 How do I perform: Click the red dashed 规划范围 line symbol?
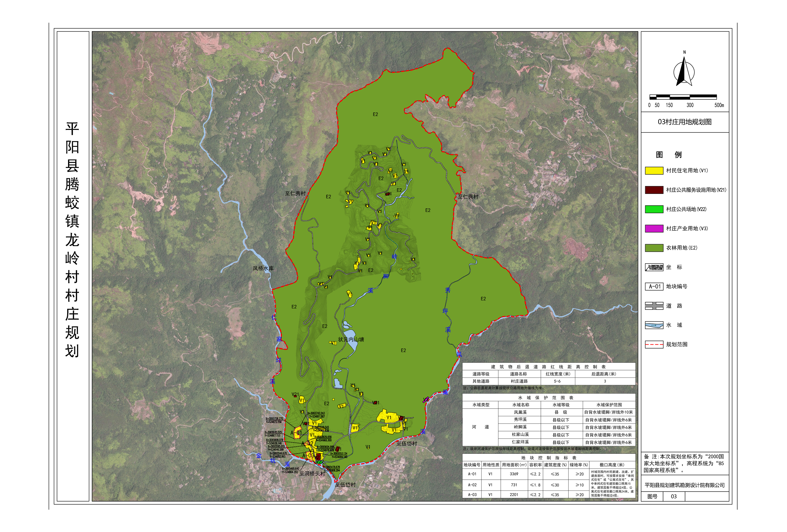654,344
